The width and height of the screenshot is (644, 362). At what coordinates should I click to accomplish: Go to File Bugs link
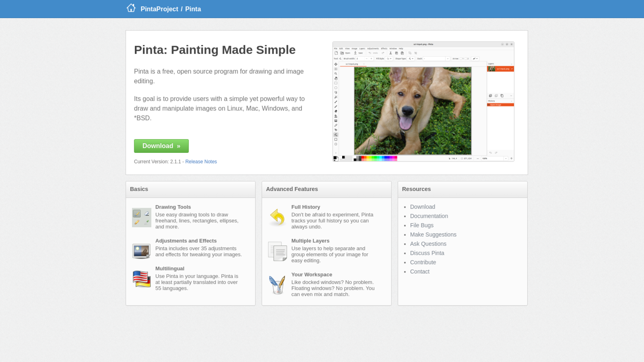tap(422, 225)
